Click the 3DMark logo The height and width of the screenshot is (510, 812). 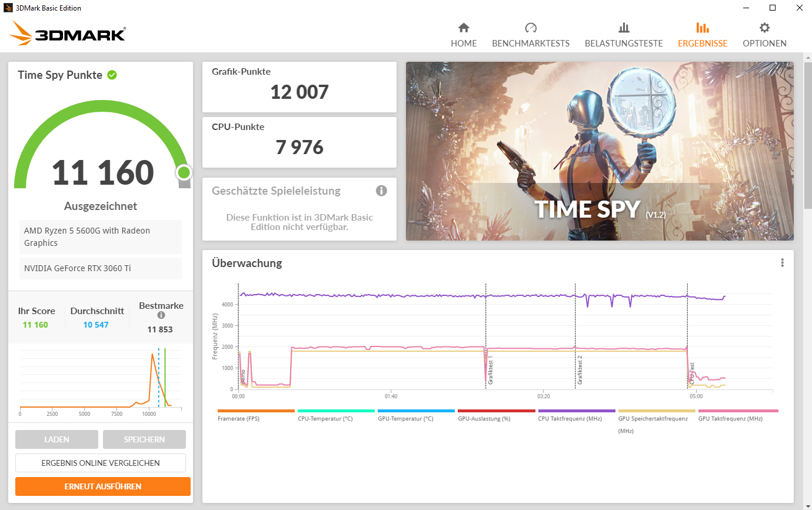point(68,34)
